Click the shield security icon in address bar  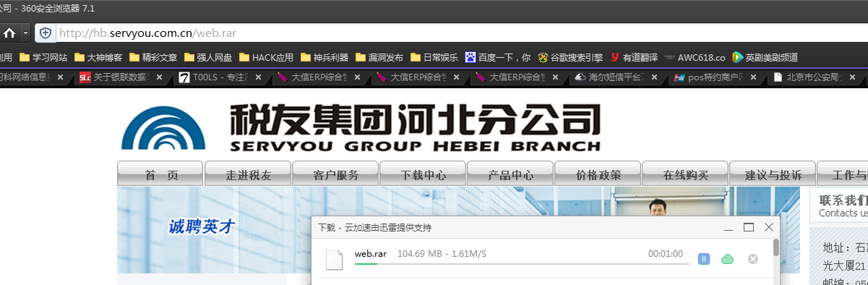pyautogui.click(x=46, y=33)
